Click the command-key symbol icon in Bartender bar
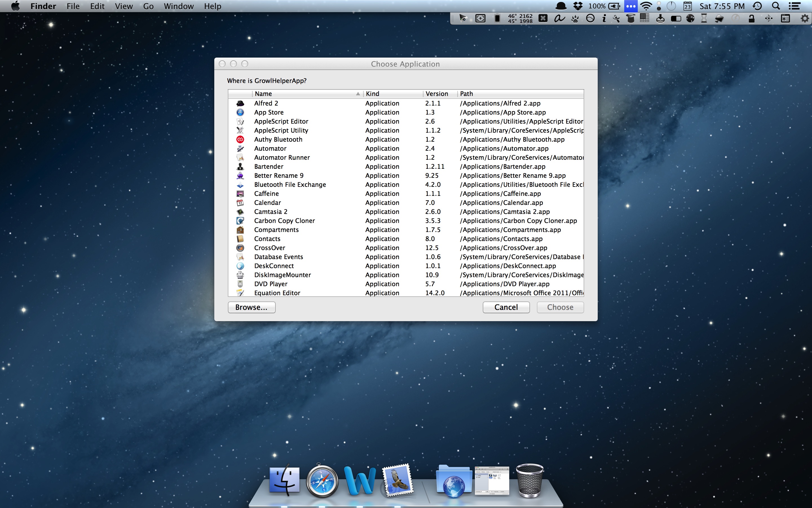Image resolution: width=812 pixels, height=508 pixels. coord(543,18)
